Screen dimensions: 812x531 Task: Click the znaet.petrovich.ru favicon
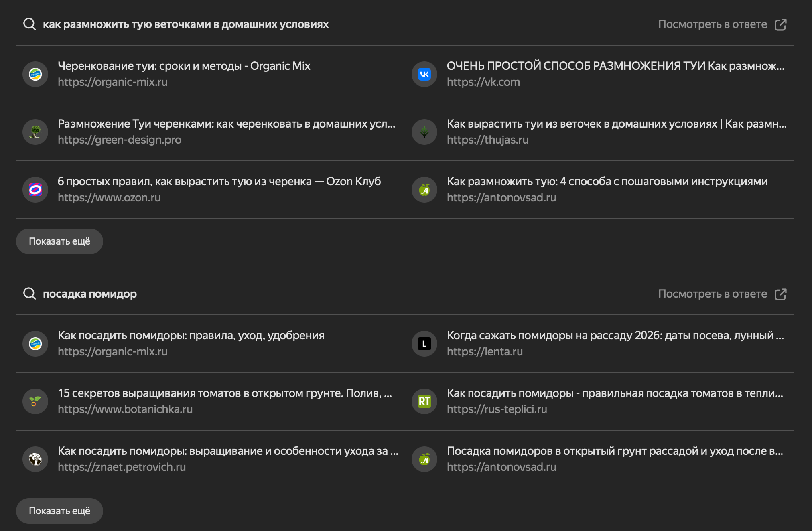(x=35, y=459)
